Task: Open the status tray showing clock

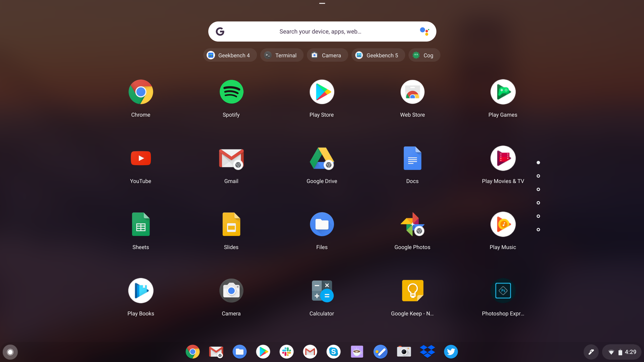Action: pyautogui.click(x=622, y=352)
